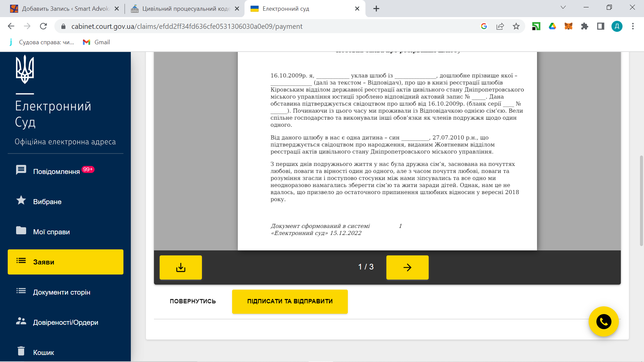Open Мої справи folder section
The height and width of the screenshot is (362, 644).
pos(51,232)
